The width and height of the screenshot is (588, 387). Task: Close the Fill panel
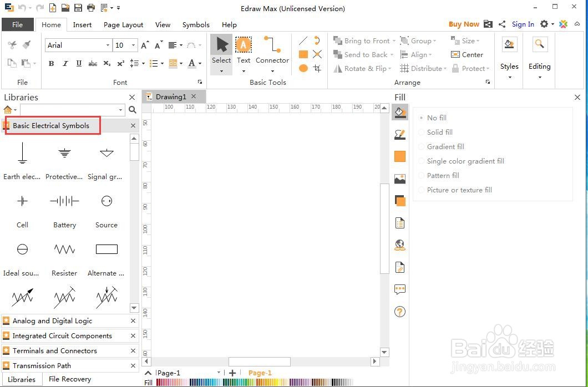point(577,98)
